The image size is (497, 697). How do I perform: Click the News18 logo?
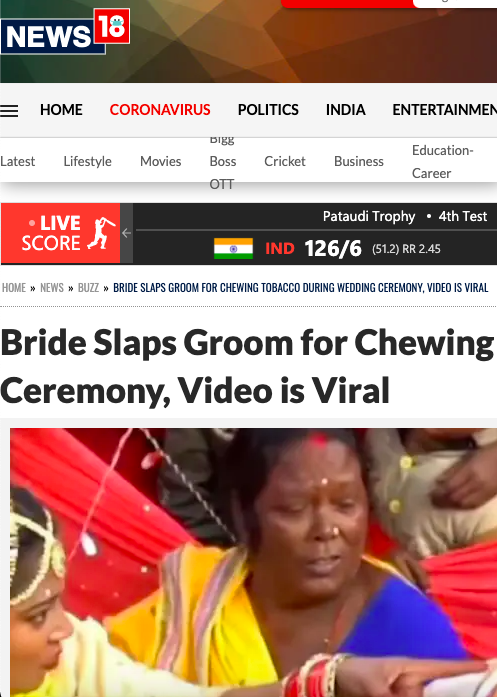pyautogui.click(x=65, y=32)
